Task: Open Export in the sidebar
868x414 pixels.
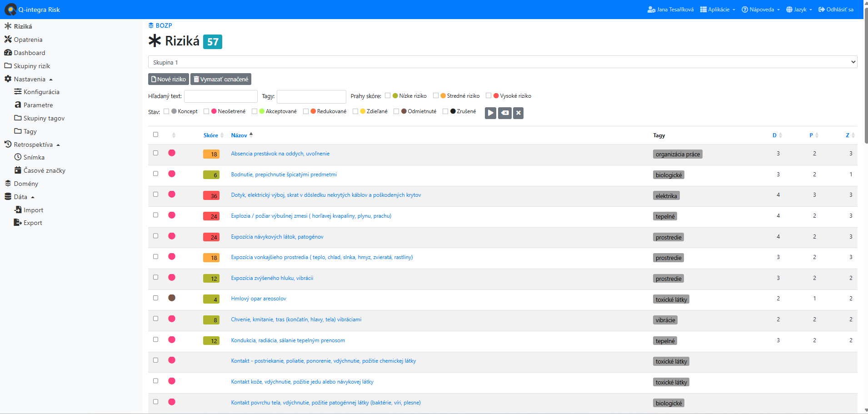Action: click(33, 223)
